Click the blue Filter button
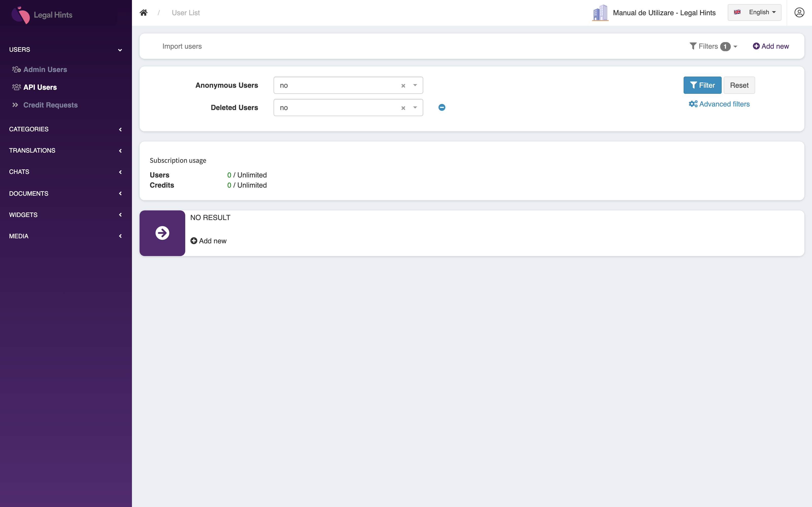Image resolution: width=812 pixels, height=507 pixels. (702, 85)
